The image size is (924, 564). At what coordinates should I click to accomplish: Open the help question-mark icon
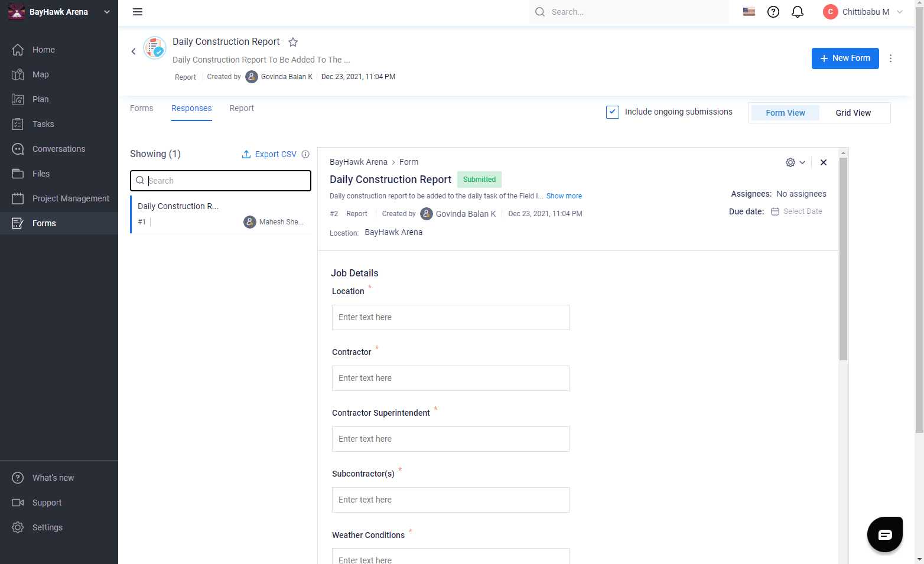click(773, 12)
